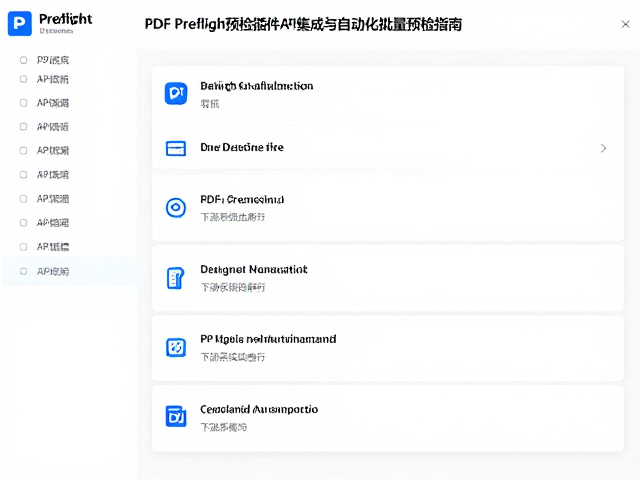This screenshot has width=640, height=480.
Task: Open the "PDF: Cremeoinul" card title
Action: (x=242, y=200)
